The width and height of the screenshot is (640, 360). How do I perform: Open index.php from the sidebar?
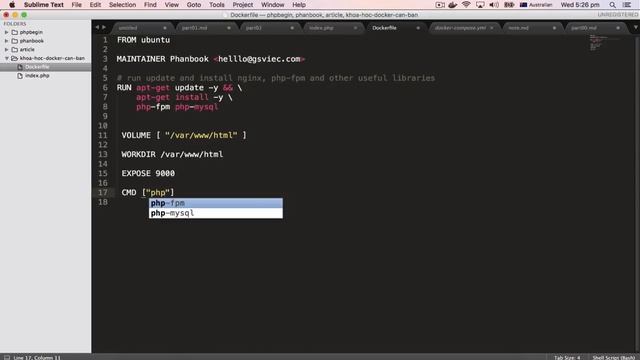[x=37, y=76]
